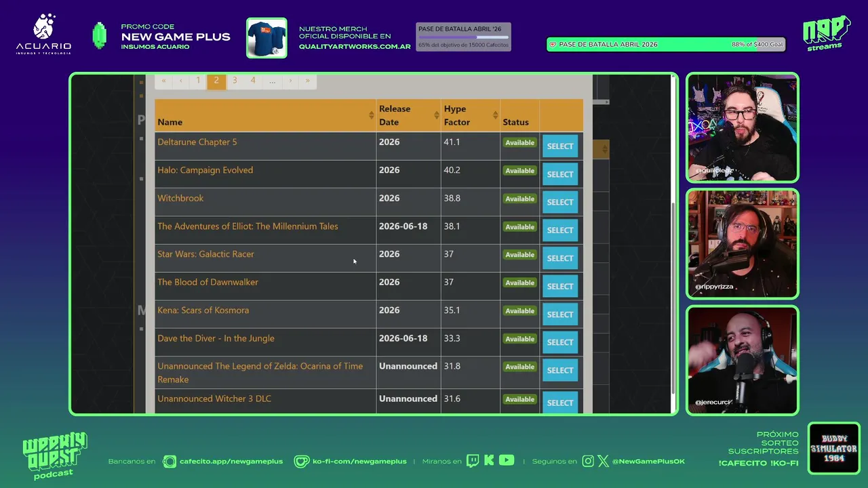Go to next page with › arrow
The image size is (868, 488).
point(290,81)
